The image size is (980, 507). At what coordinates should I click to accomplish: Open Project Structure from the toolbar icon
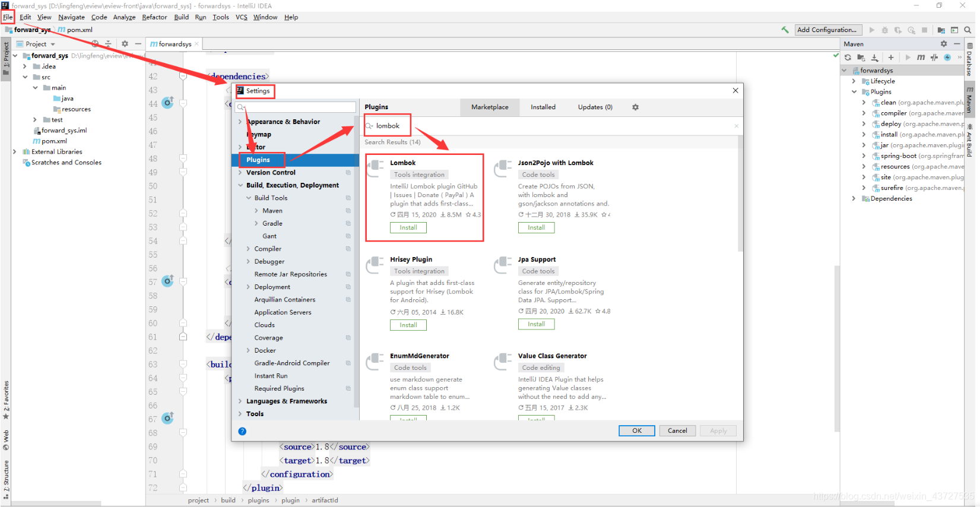[941, 30]
